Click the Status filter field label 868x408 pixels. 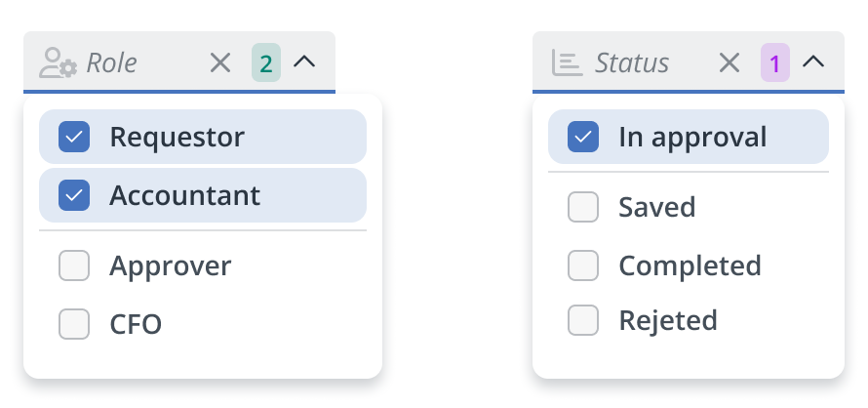(632, 63)
